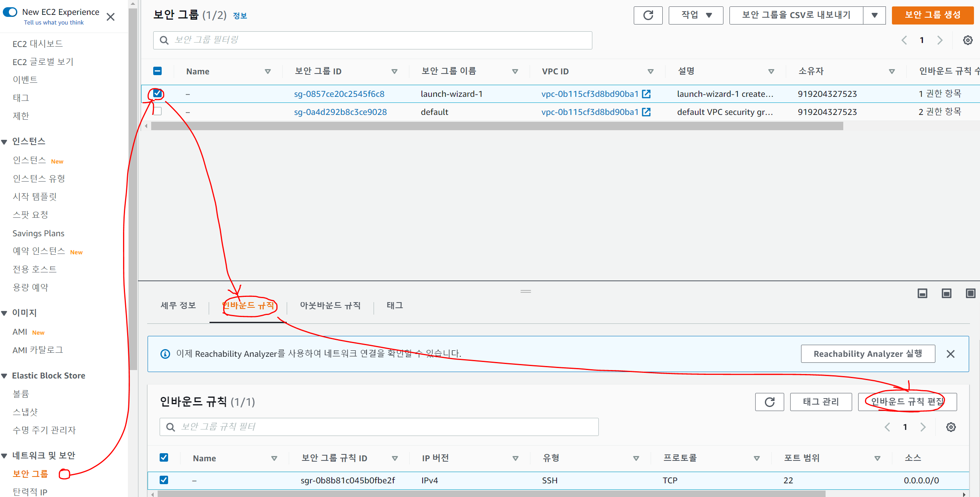Open security group sg-0857ce20c2545f6c8 link

(339, 94)
